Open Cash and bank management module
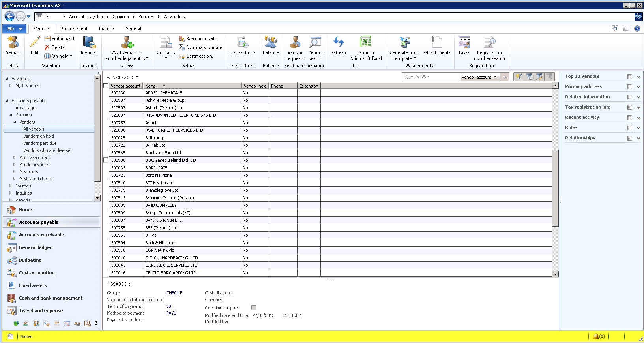 52,298
